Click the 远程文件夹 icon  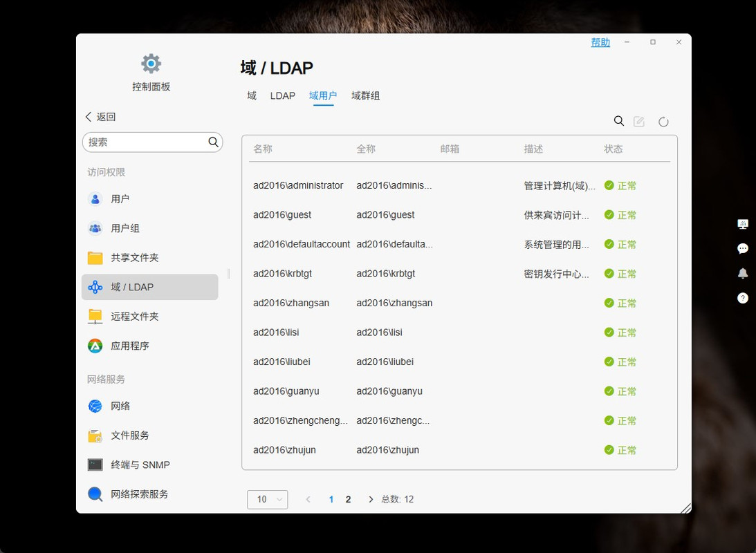point(95,317)
